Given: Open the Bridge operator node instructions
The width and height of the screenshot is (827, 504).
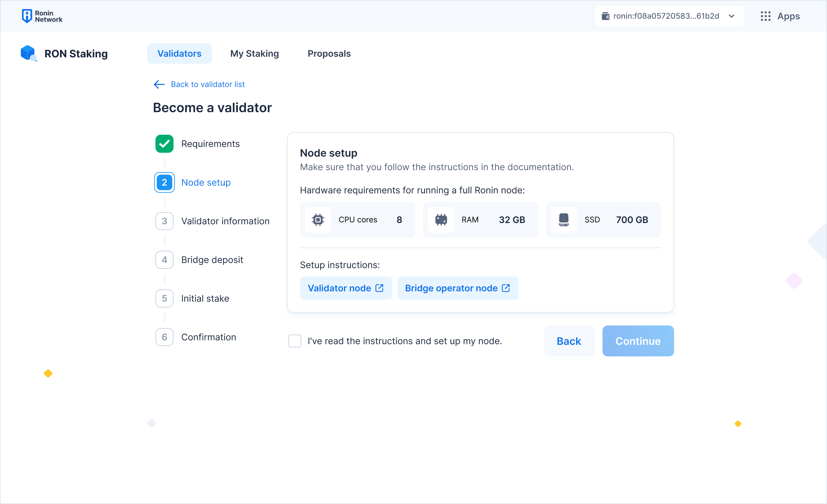Looking at the screenshot, I should click(x=458, y=288).
